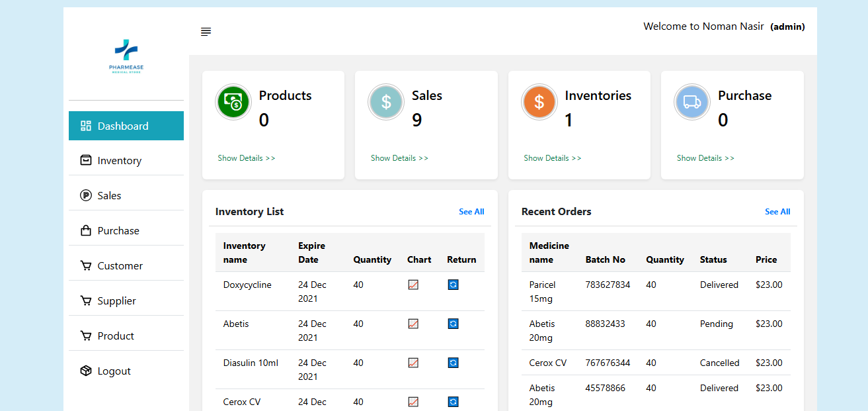Click the return icon for Abetis row
The image size is (868, 411).
[x=453, y=324]
